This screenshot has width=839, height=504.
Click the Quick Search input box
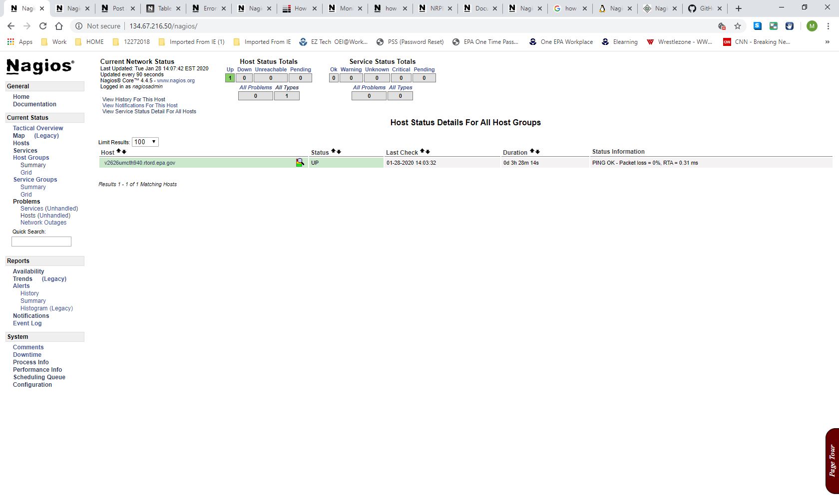(x=41, y=242)
